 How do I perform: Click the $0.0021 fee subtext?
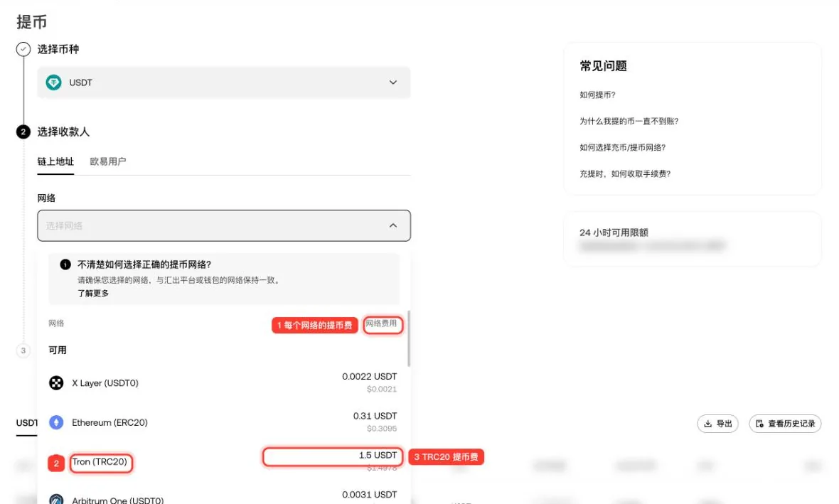382,389
